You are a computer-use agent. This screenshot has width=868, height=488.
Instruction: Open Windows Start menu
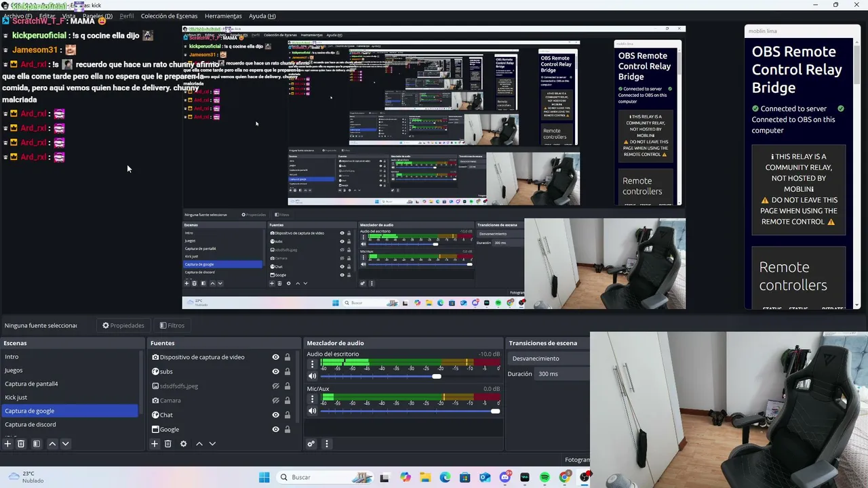point(264,477)
